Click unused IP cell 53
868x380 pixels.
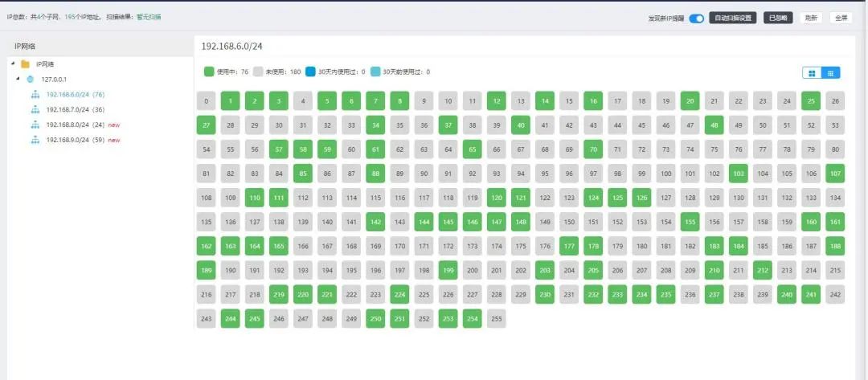pyautogui.click(x=835, y=125)
